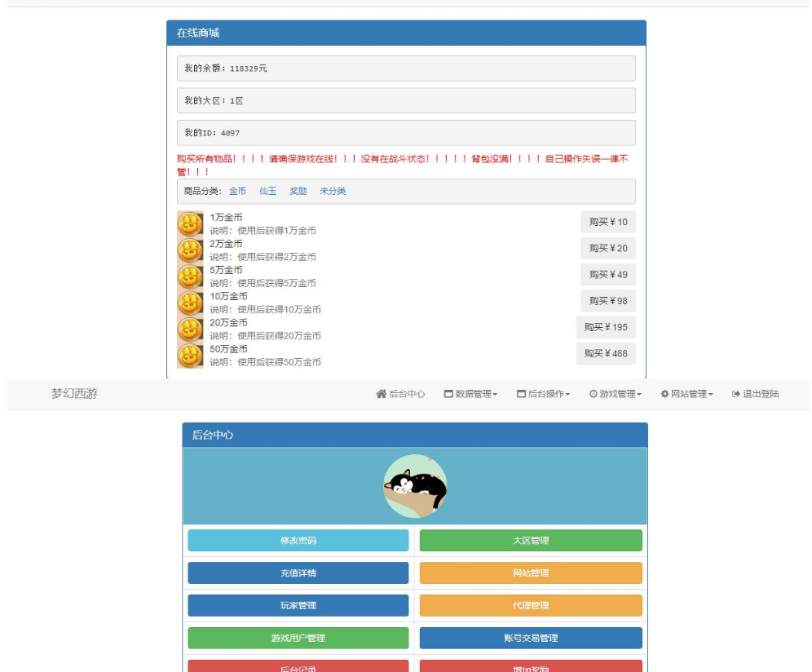
Task: Click the 20万金币 gold coin icon
Action: pos(190,329)
